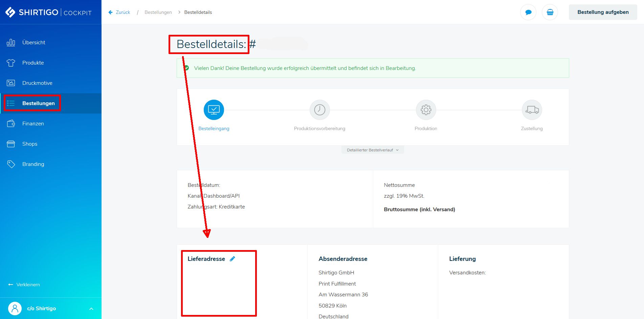This screenshot has height=319, width=644.
Task: Click the Zurück back link
Action: tap(119, 13)
